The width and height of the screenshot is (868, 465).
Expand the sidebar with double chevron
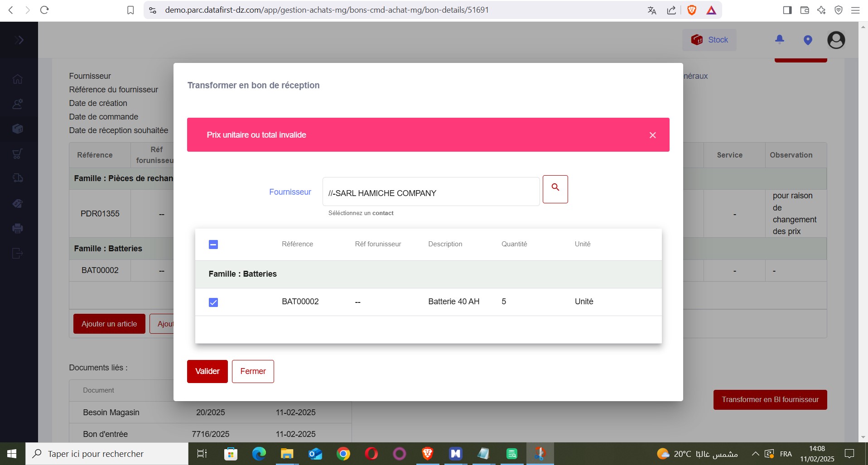tap(19, 40)
